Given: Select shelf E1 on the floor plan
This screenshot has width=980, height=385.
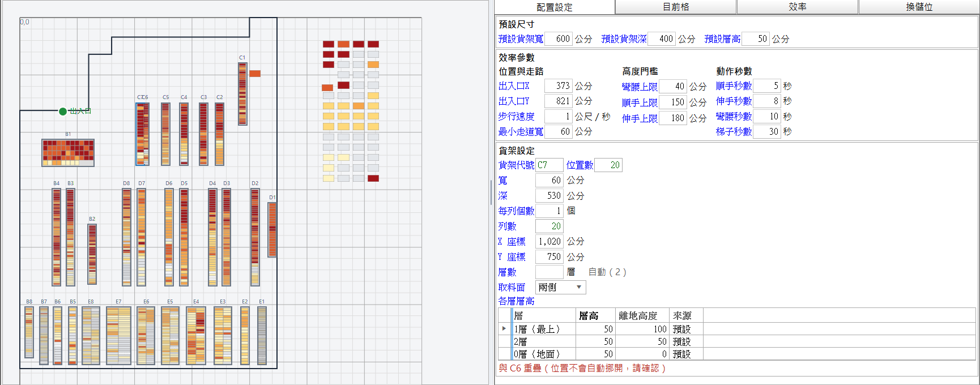Looking at the screenshot, I should pyautogui.click(x=262, y=335).
